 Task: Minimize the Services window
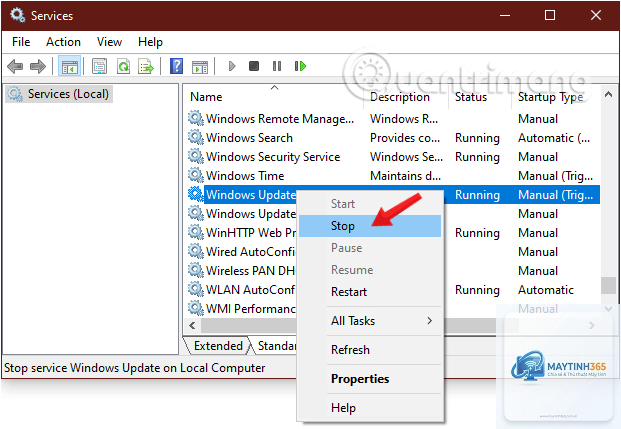[505, 15]
